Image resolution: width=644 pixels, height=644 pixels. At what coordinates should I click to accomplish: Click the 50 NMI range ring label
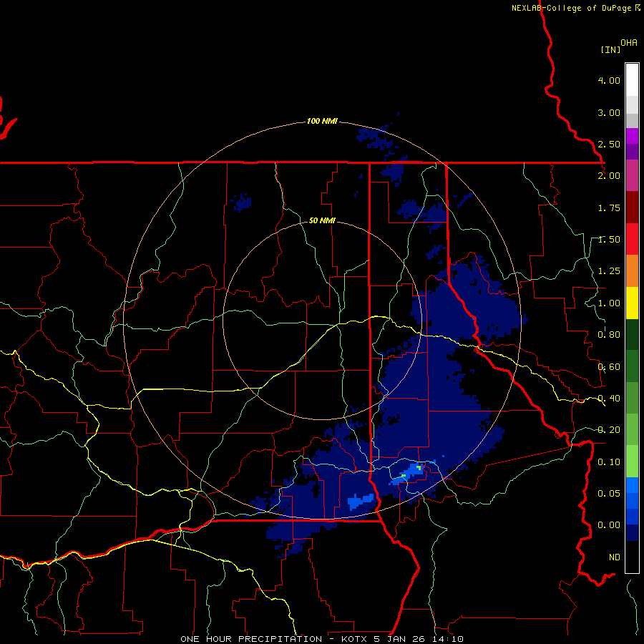[322, 221]
